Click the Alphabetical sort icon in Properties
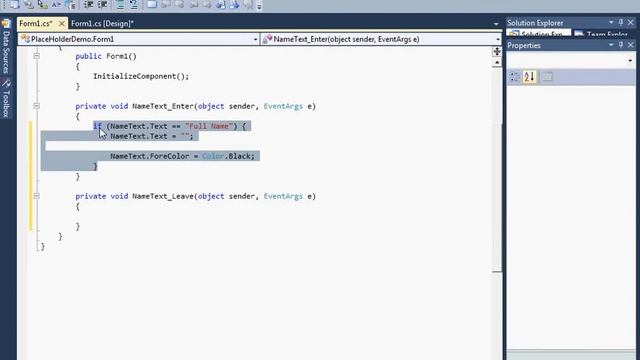 (529, 77)
